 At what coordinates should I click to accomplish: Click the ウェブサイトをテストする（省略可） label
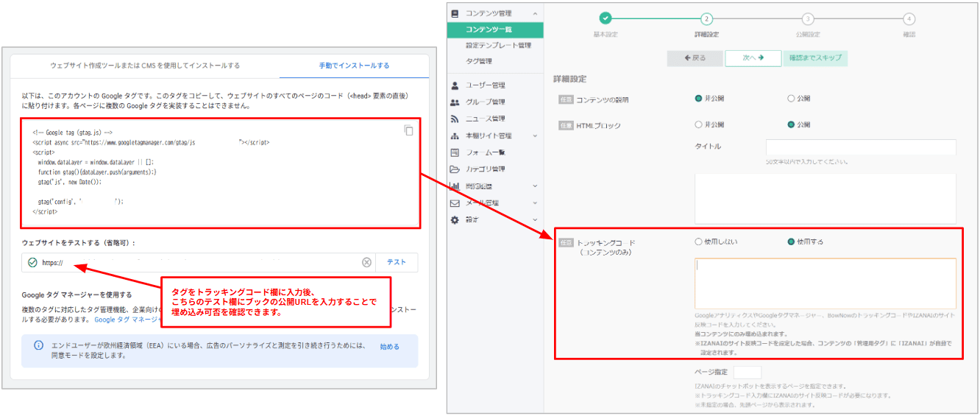[79, 242]
